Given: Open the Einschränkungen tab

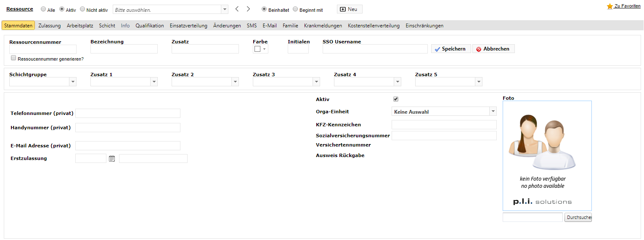Looking at the screenshot, I should [424, 26].
